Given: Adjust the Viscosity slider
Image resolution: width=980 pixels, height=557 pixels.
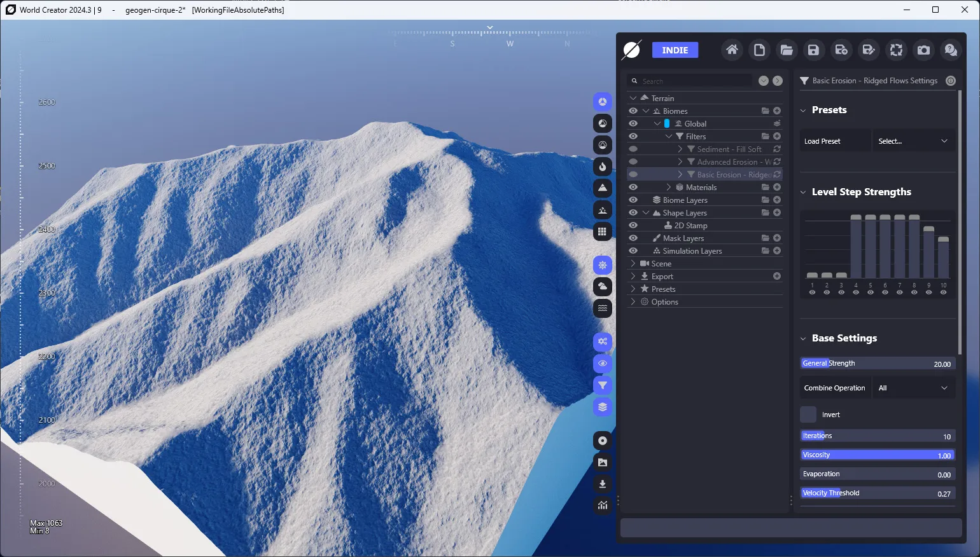Looking at the screenshot, I should pos(878,455).
